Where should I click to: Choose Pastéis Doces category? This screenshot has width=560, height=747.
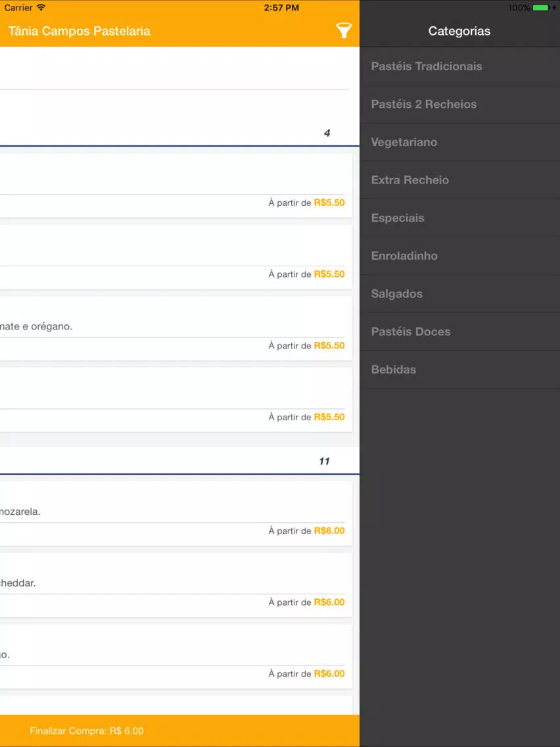459,331
